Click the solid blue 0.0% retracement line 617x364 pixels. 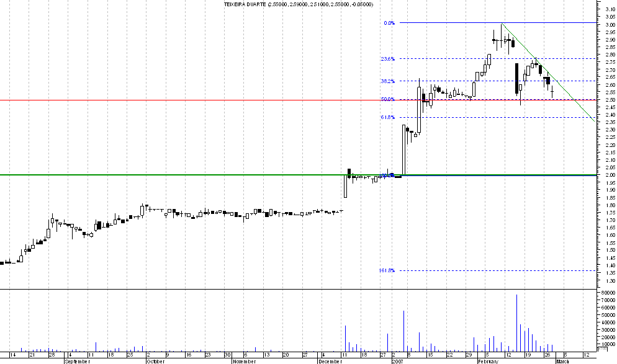(x=498, y=23)
